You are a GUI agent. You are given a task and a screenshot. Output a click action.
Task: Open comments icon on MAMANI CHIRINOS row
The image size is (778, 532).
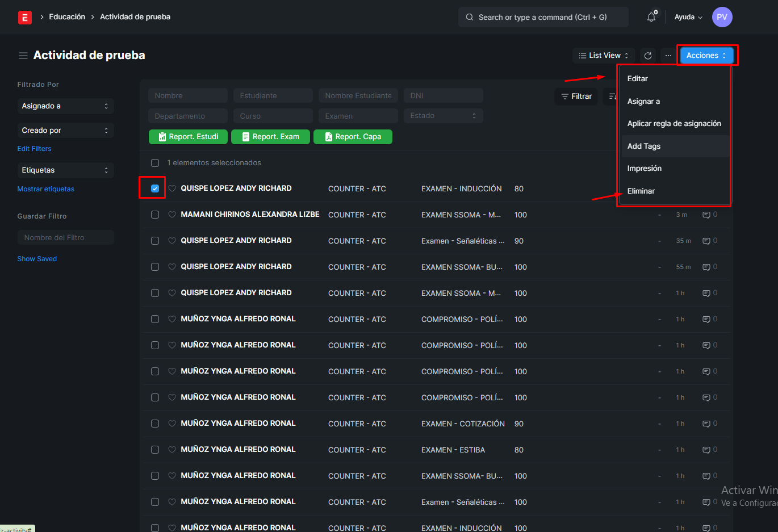pyautogui.click(x=706, y=215)
